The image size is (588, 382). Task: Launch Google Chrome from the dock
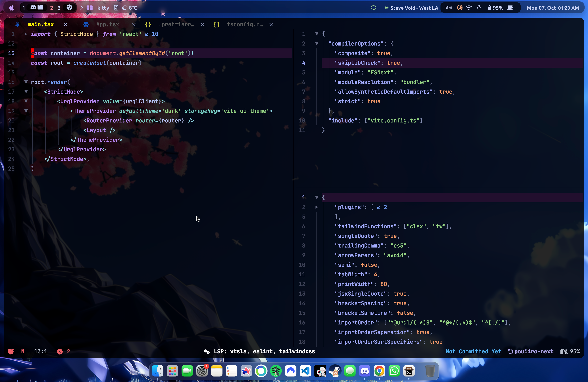click(x=379, y=371)
